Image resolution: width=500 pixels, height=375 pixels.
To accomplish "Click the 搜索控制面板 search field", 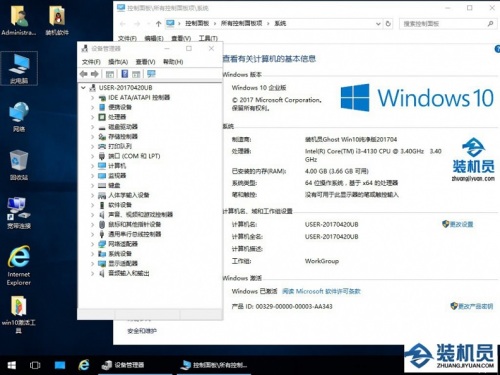I will (x=447, y=24).
